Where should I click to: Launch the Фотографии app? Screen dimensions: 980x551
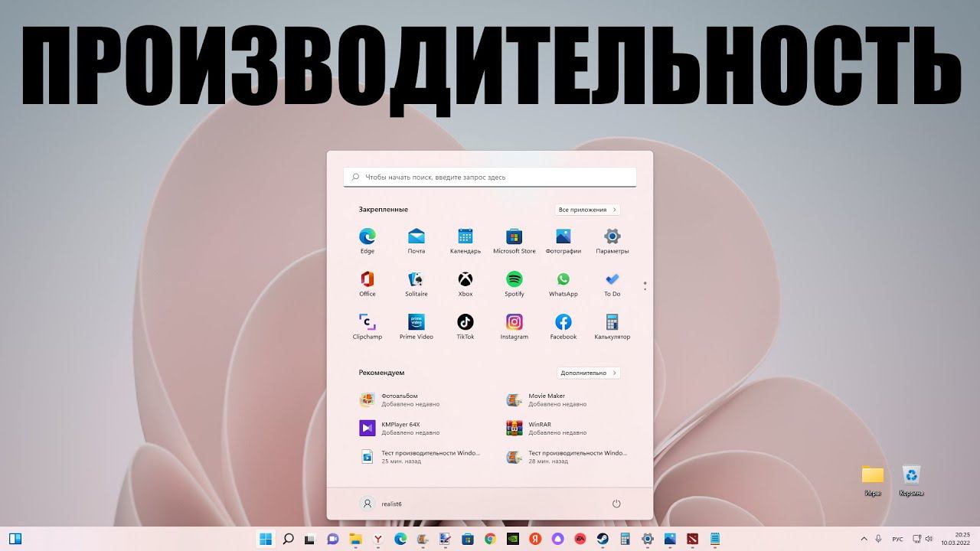pos(563,240)
